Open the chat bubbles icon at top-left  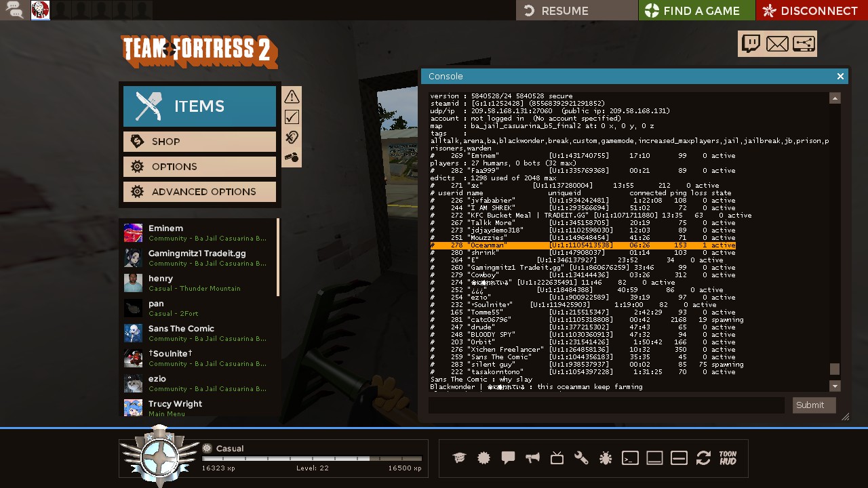14,9
